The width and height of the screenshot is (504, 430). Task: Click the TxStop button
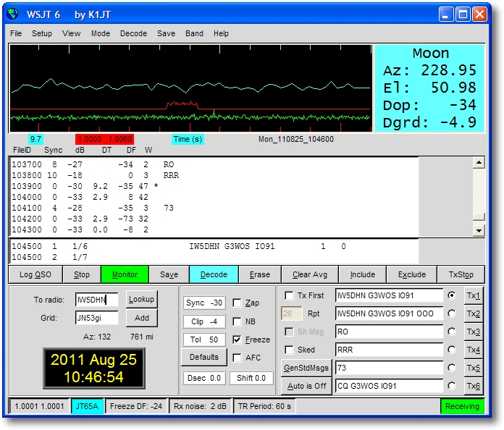(x=461, y=274)
